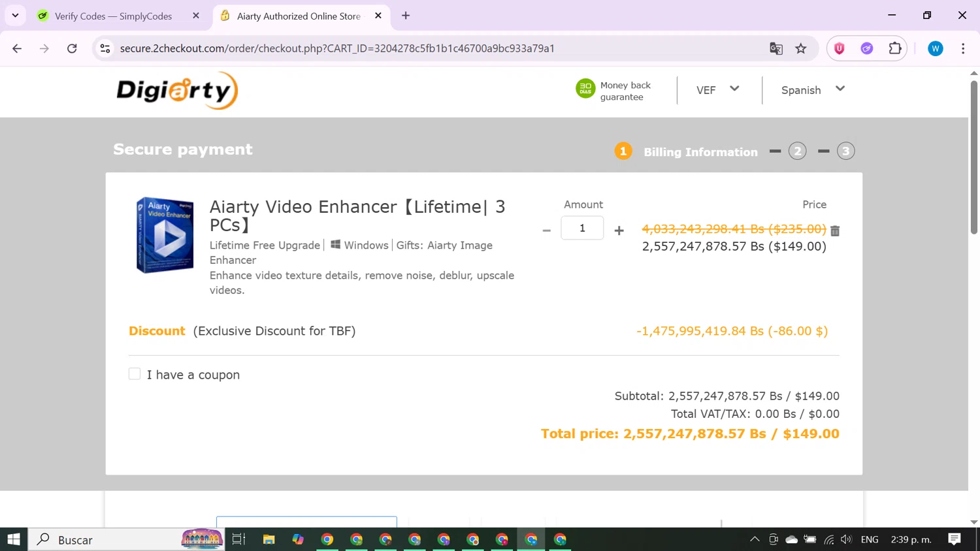Delete the Aiarty Video Enhancer item with trash icon
This screenshot has height=551, width=980.
click(835, 230)
